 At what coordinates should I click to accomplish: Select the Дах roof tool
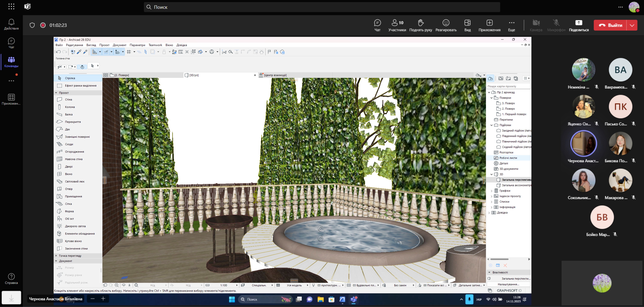click(x=78, y=129)
